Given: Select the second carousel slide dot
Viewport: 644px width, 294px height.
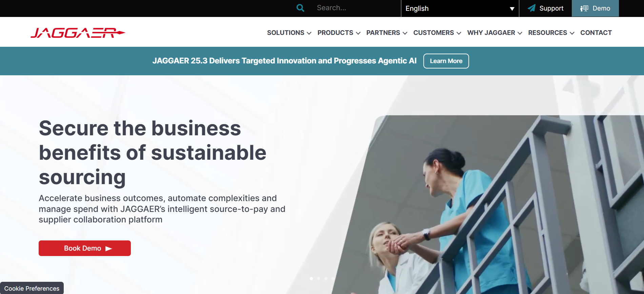Looking at the screenshot, I should pyautogui.click(x=319, y=278).
